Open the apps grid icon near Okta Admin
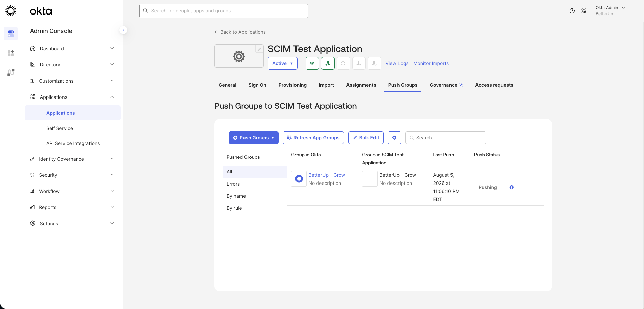This screenshot has width=644, height=309. [584, 11]
